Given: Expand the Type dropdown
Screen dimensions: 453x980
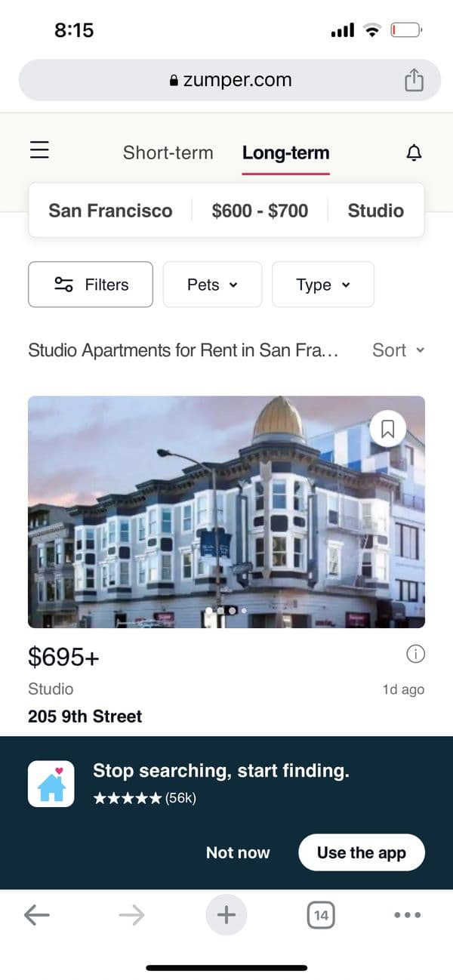Looking at the screenshot, I should 323,285.
